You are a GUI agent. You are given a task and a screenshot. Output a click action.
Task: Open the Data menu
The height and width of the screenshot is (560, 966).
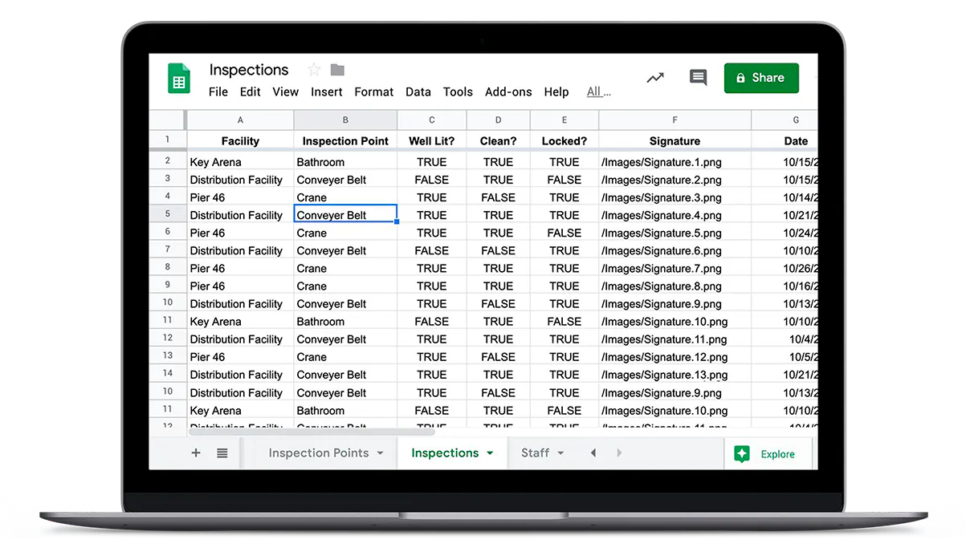coord(418,92)
